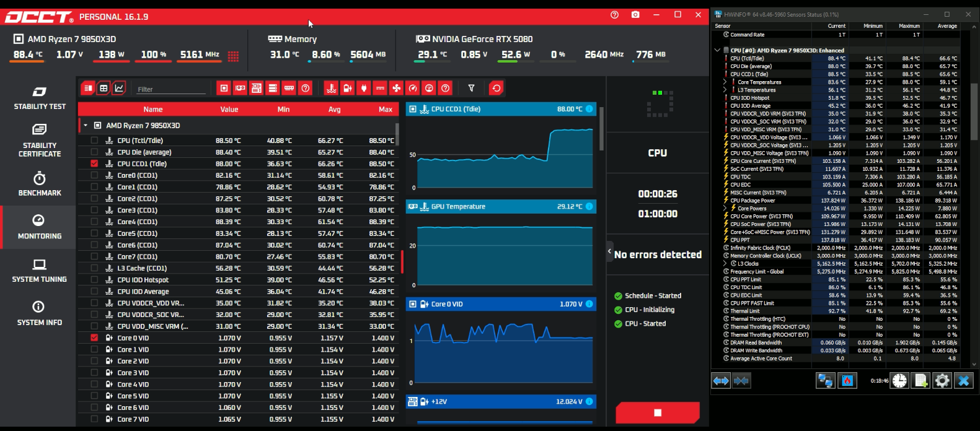Select CPU Package Power row in HWiNFO

[x=842, y=201]
